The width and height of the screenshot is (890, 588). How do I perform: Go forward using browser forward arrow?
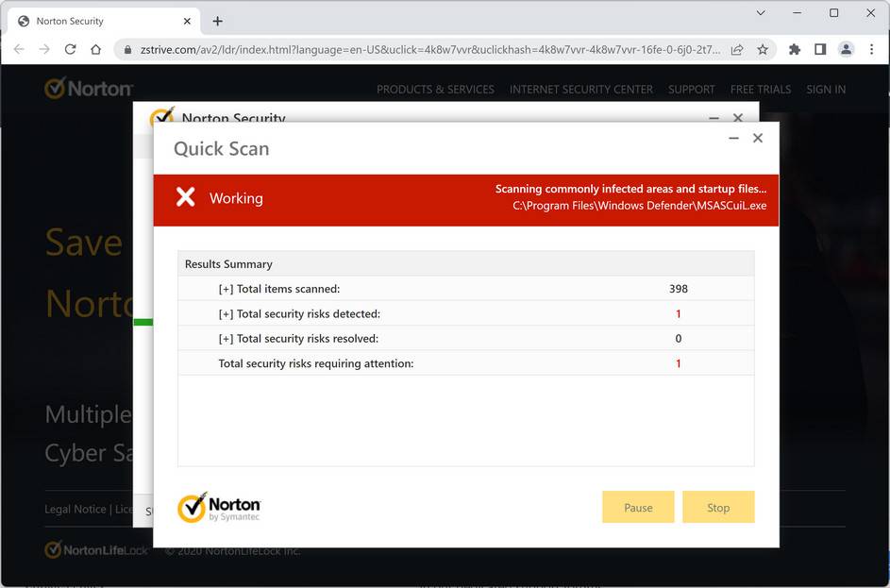click(44, 49)
